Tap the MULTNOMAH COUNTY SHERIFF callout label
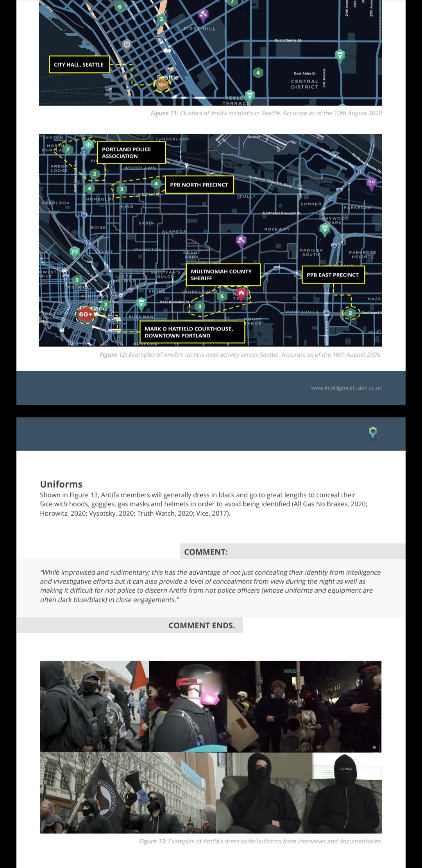Screen dimensions: 422x868 223,275
